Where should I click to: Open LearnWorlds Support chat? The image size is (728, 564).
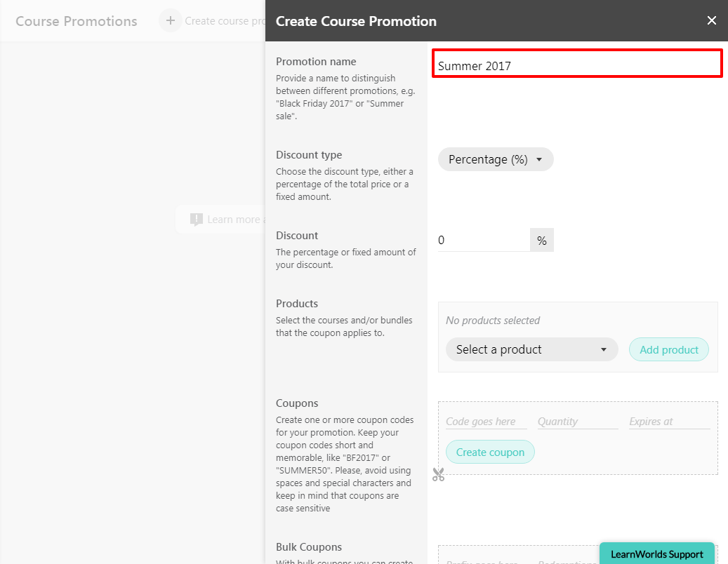point(656,553)
